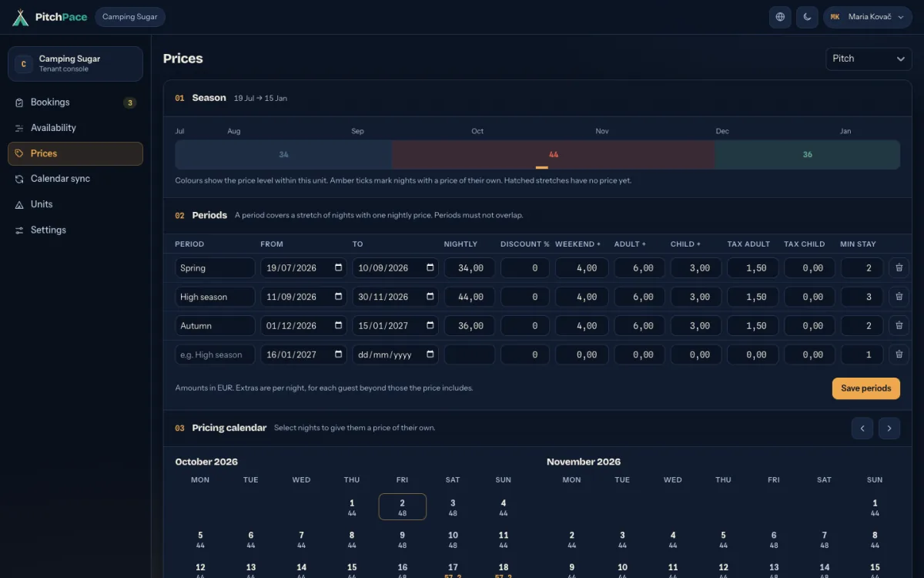Screen dimensions: 924x578
Task: Edit the High season min stay value 3
Action: click(x=862, y=297)
